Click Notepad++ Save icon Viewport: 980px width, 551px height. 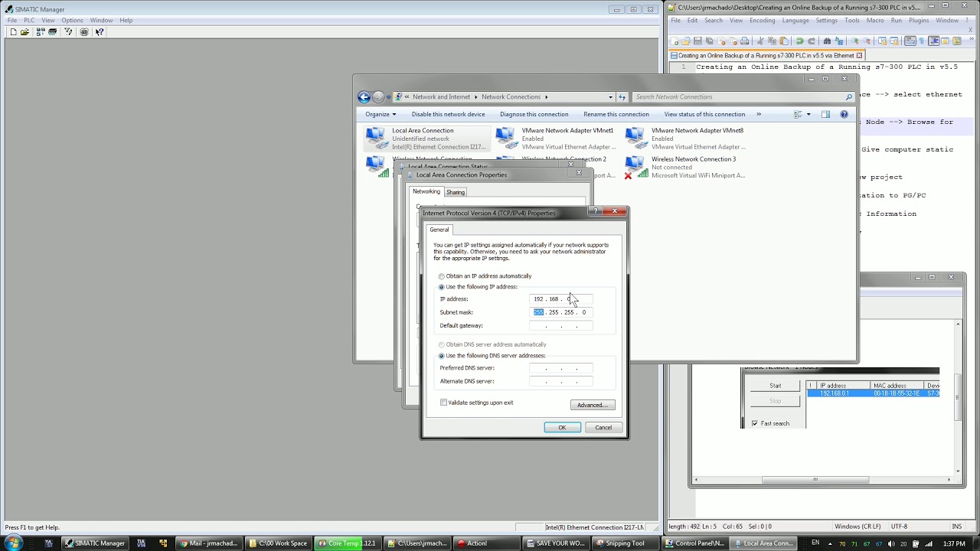698,41
